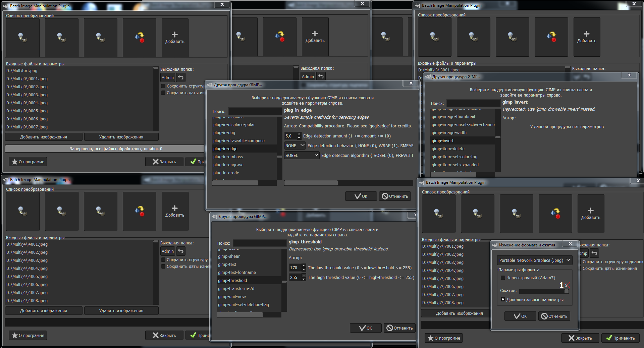Select gimp-item-set-color-tag in procedure list
Viewport: 644px width, 348px height.
[x=463, y=157]
